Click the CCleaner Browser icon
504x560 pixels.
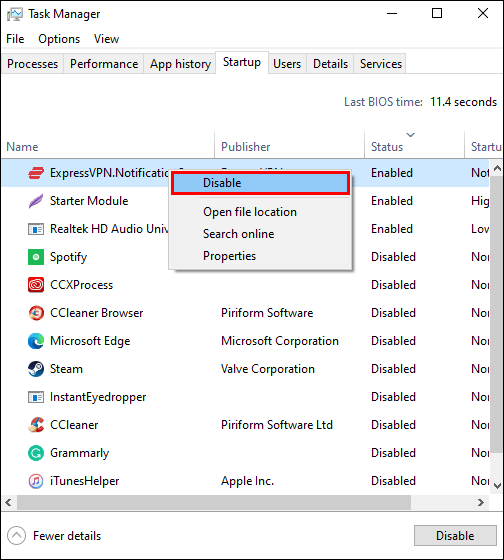(x=36, y=313)
